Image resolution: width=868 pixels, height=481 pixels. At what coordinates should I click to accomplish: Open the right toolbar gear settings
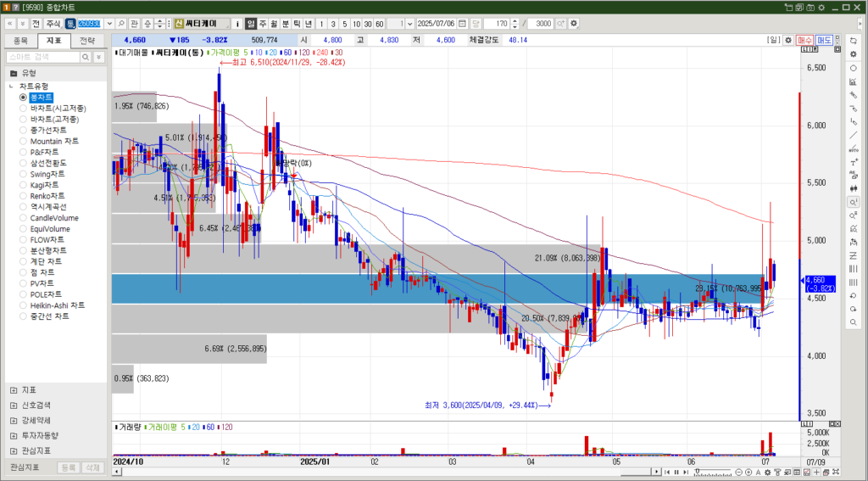pos(853,54)
